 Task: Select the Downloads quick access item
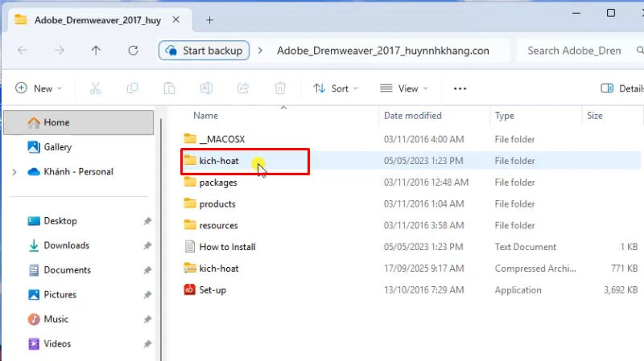(x=67, y=245)
